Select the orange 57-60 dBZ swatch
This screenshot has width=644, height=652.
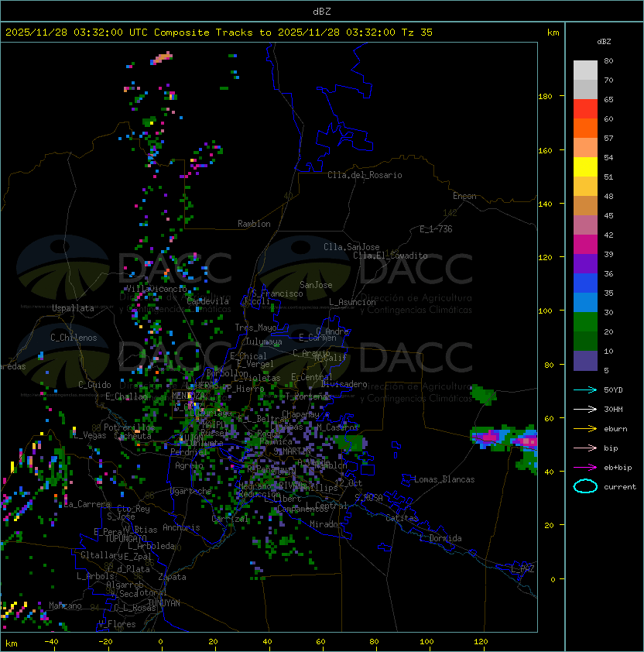[585, 128]
